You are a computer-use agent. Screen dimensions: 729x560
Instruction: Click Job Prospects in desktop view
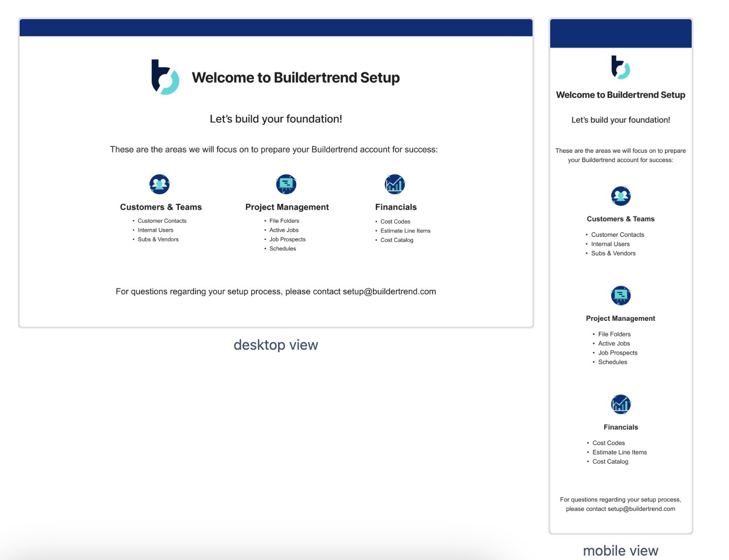[x=287, y=240]
